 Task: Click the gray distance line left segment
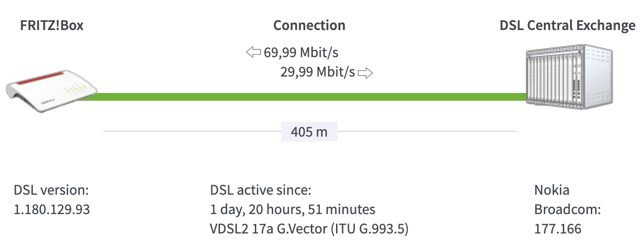(192, 131)
